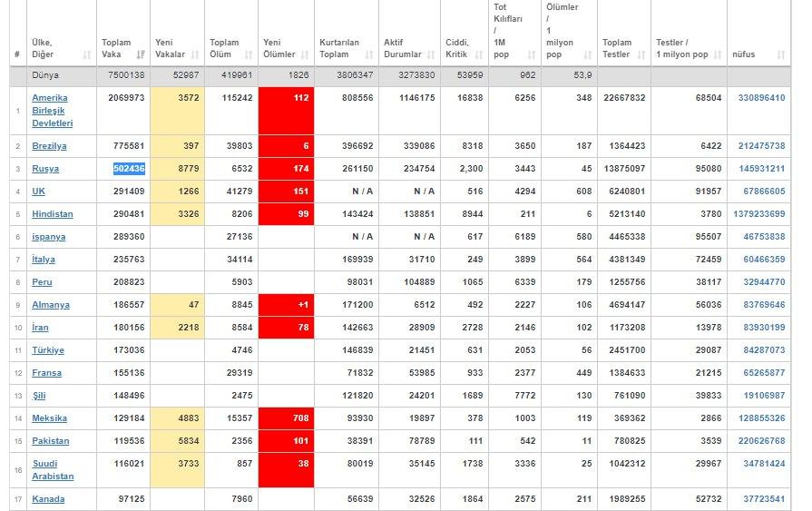Follow the Peru link
The height and width of the screenshot is (511, 812).
[x=42, y=282]
